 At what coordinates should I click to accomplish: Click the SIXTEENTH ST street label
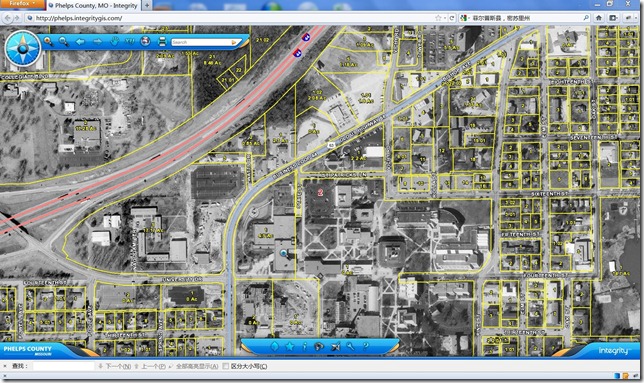(x=550, y=193)
